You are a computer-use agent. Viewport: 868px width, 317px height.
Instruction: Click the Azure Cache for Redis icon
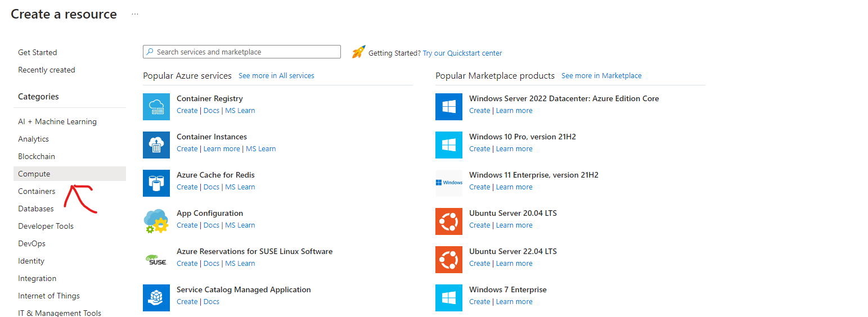(x=156, y=183)
